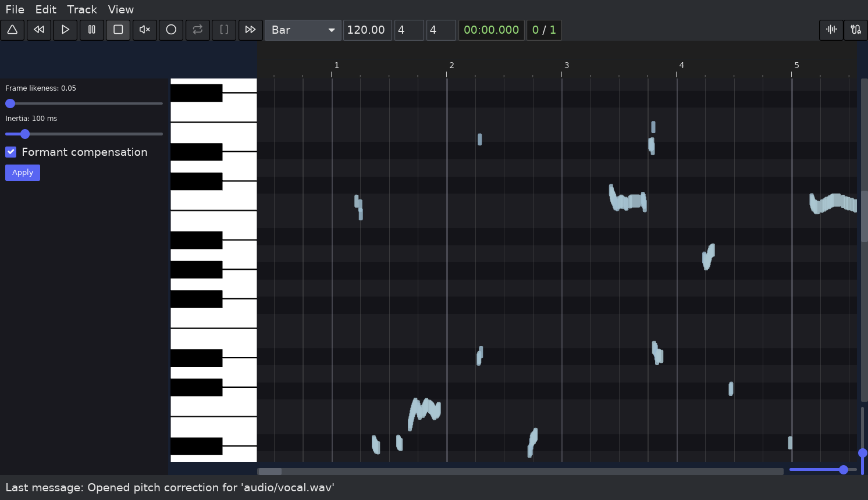Click the Play icon to start playback

[x=65, y=30]
